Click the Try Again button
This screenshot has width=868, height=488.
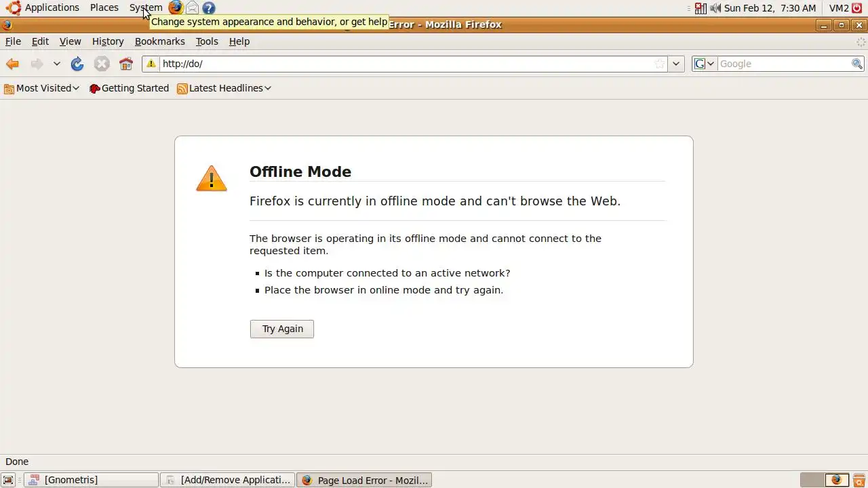pos(282,329)
